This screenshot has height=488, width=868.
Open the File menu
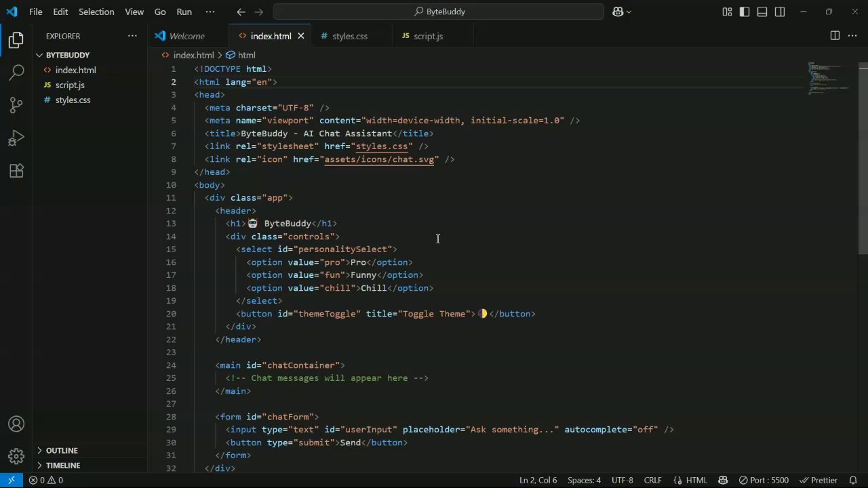[36, 12]
